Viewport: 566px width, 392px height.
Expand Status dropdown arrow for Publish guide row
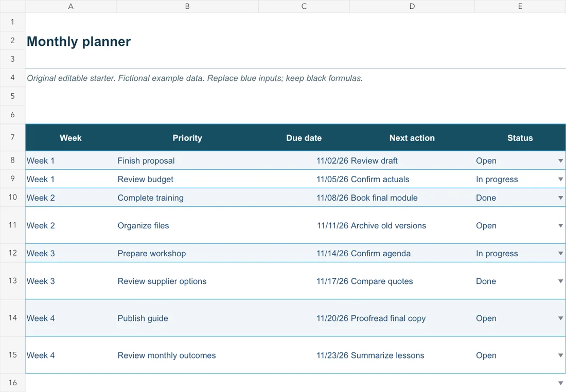tap(560, 318)
